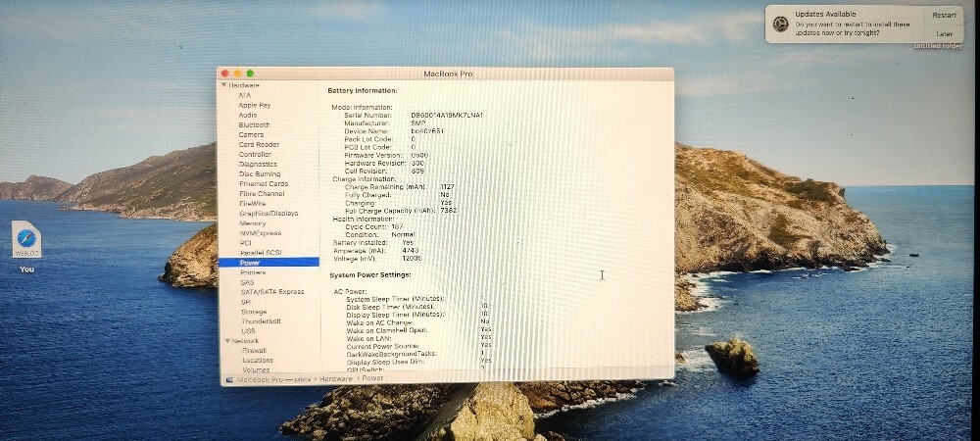Image resolution: width=980 pixels, height=441 pixels.
Task: Click the Wake on LAN label
Action: (x=368, y=338)
